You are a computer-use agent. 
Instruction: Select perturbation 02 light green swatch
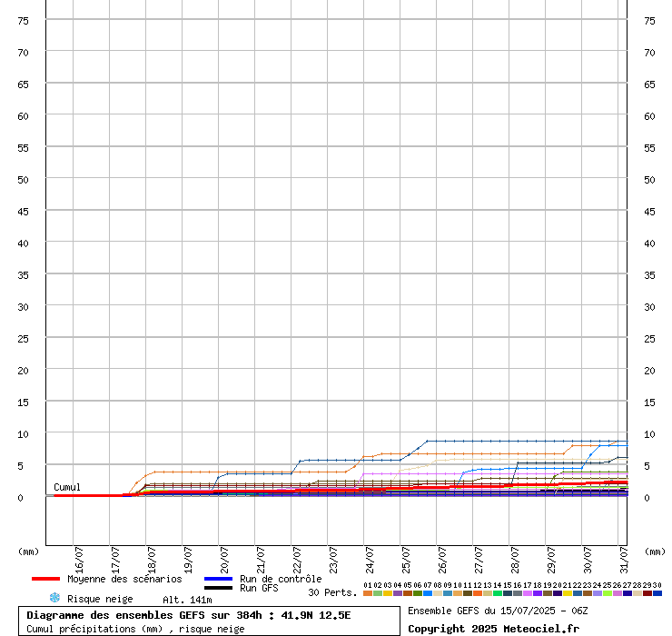coord(378,593)
